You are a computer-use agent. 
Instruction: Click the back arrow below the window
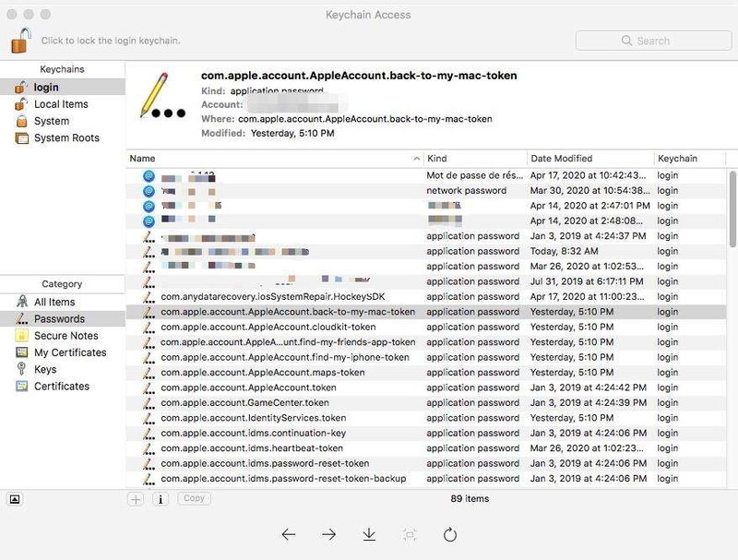pos(289,534)
